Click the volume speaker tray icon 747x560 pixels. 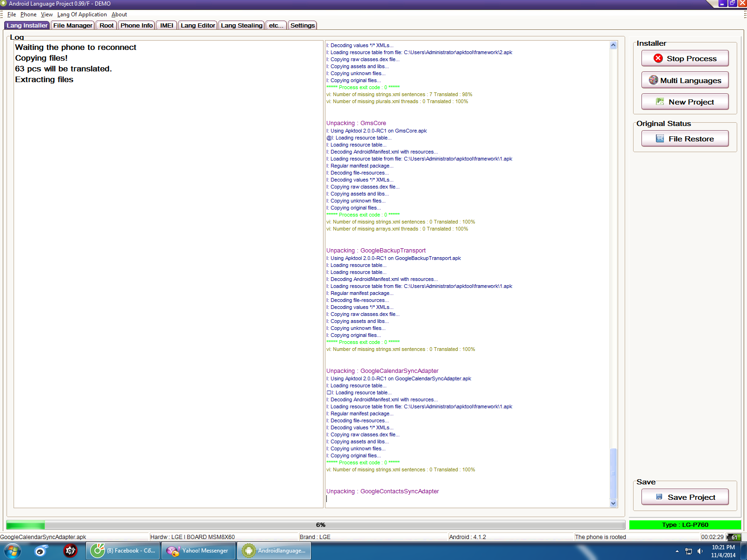(x=700, y=551)
